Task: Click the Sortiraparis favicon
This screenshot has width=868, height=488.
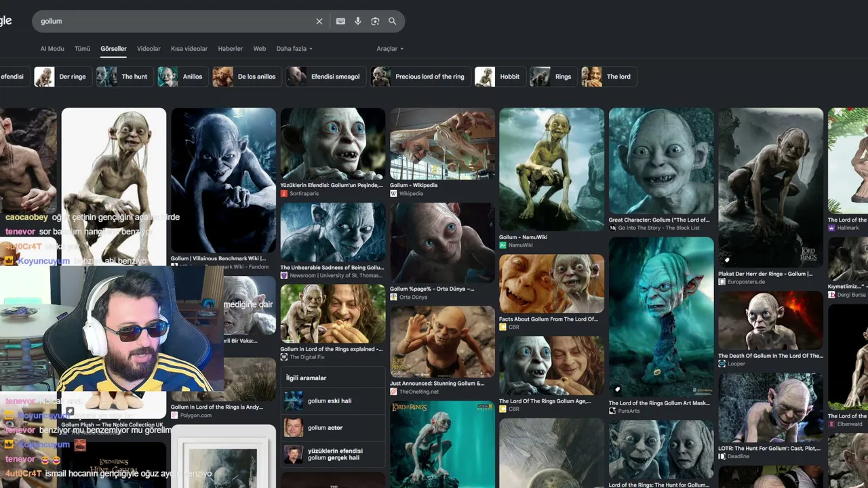Action: pos(284,193)
